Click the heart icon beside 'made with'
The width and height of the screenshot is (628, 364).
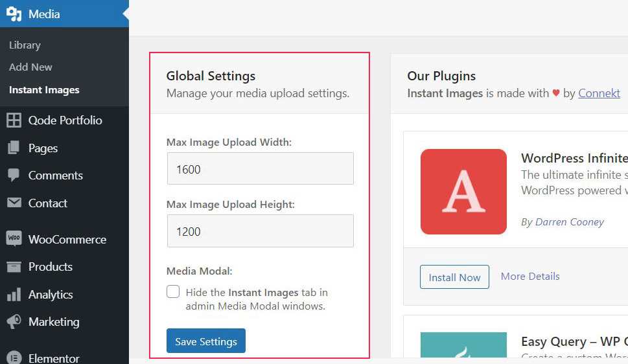pyautogui.click(x=556, y=93)
